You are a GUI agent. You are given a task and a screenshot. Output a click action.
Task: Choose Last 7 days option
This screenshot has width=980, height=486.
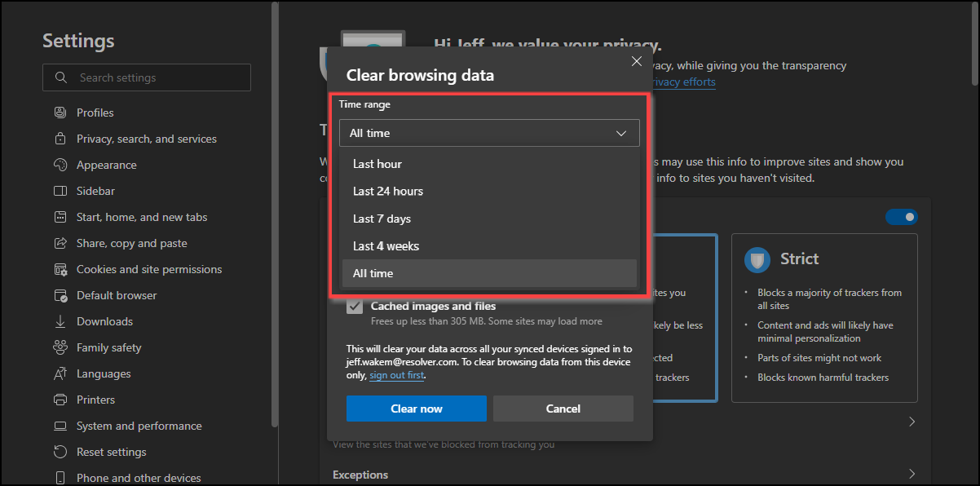489,219
